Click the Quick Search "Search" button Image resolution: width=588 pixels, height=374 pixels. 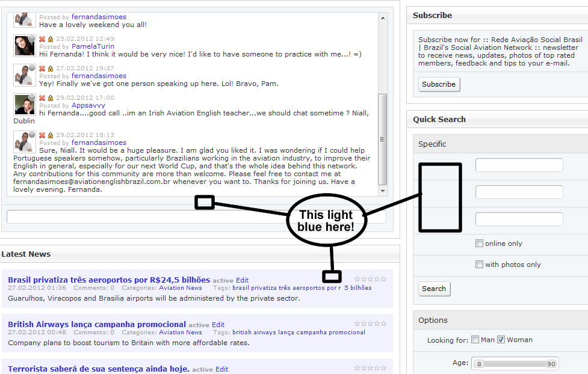click(x=434, y=289)
